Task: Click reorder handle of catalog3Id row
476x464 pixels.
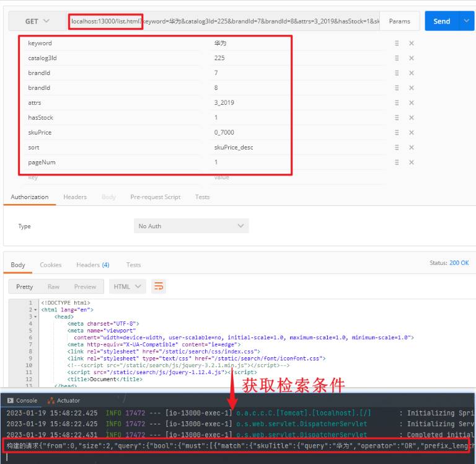Action: (397, 58)
